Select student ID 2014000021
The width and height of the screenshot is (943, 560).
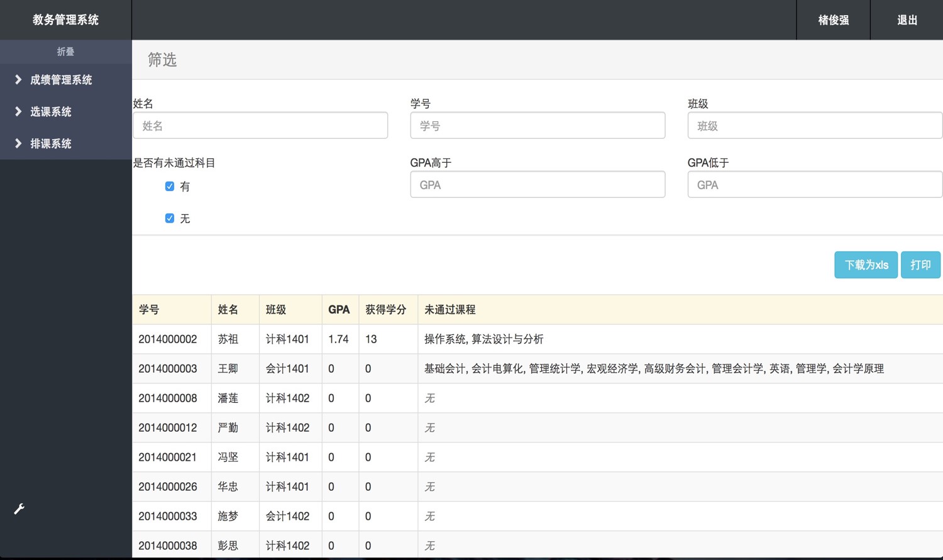(x=168, y=457)
